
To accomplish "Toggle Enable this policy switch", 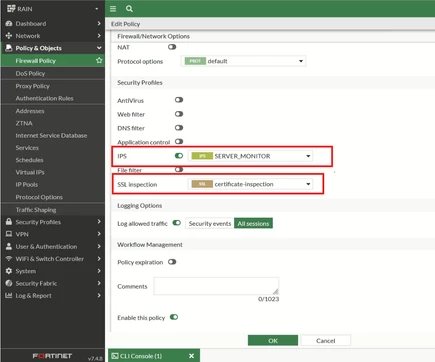I will pos(174,317).
